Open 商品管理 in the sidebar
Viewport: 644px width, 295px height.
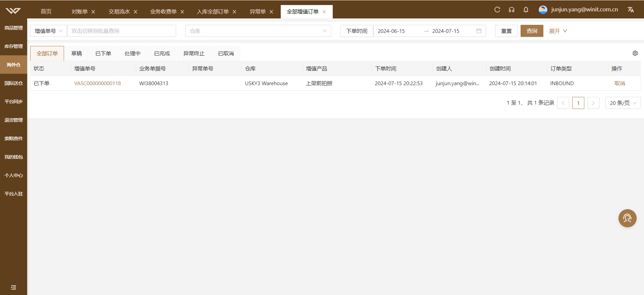pyautogui.click(x=13, y=28)
